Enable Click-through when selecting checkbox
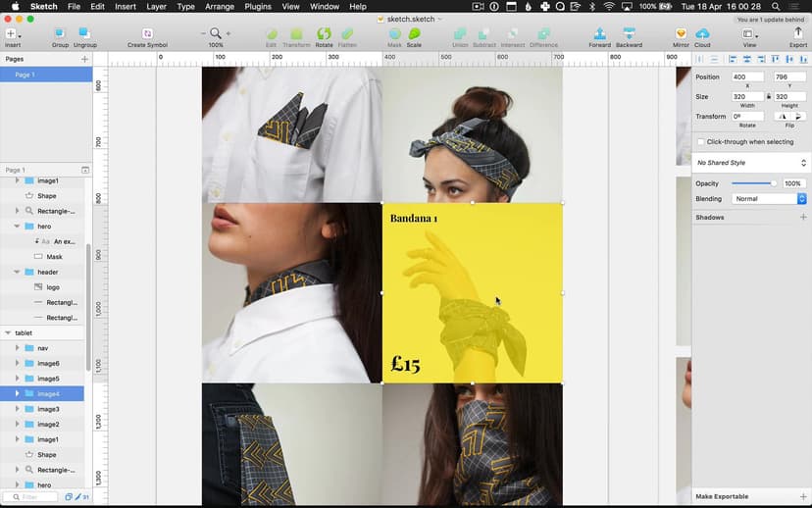 pyautogui.click(x=700, y=142)
